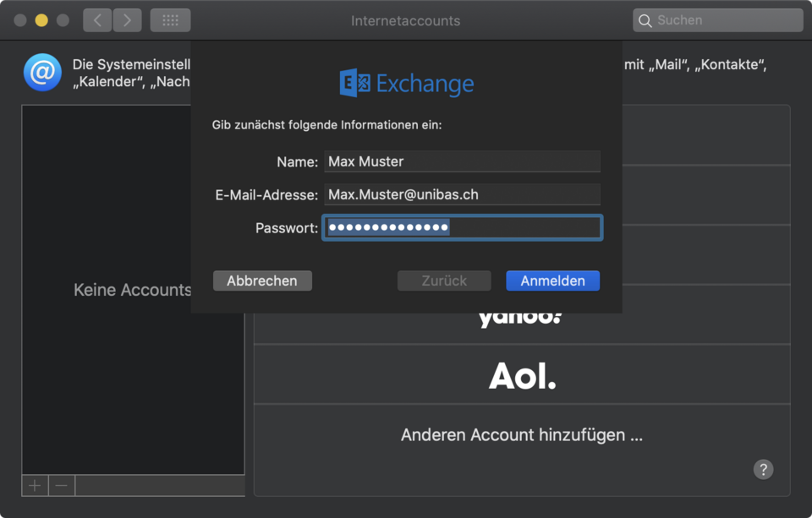Select Anderen Account hinzufügen option
The image size is (812, 518).
(522, 435)
